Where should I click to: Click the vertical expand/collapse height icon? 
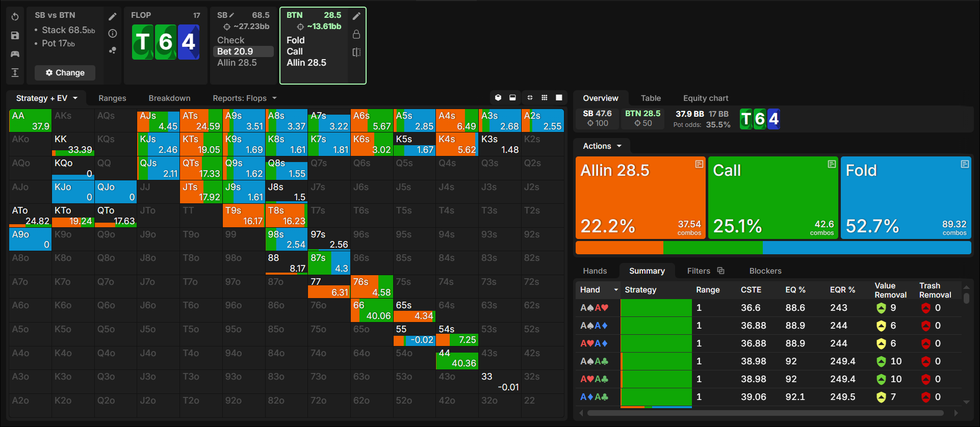pos(15,72)
